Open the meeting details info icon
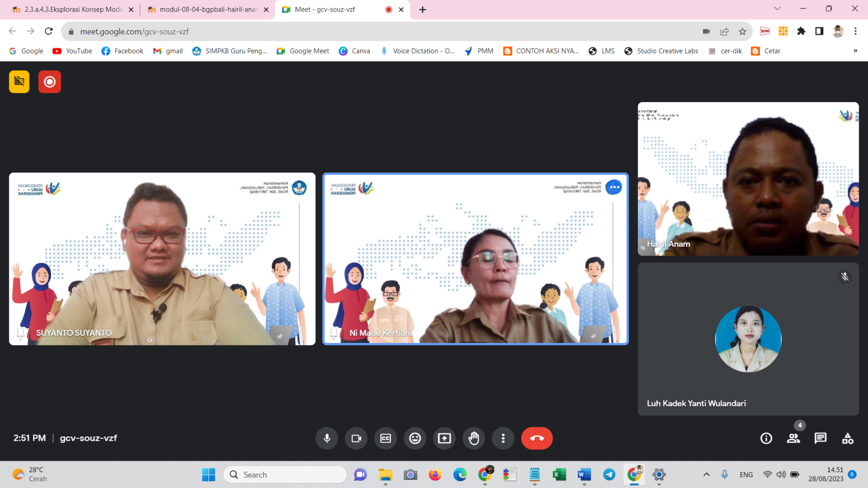This screenshot has height=488, width=868. [766, 438]
